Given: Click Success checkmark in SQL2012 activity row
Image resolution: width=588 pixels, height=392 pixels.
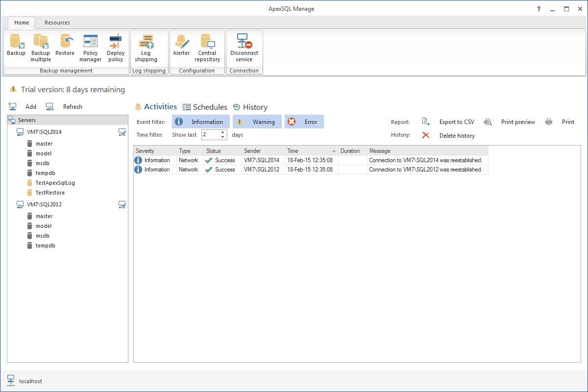Looking at the screenshot, I should point(209,170).
